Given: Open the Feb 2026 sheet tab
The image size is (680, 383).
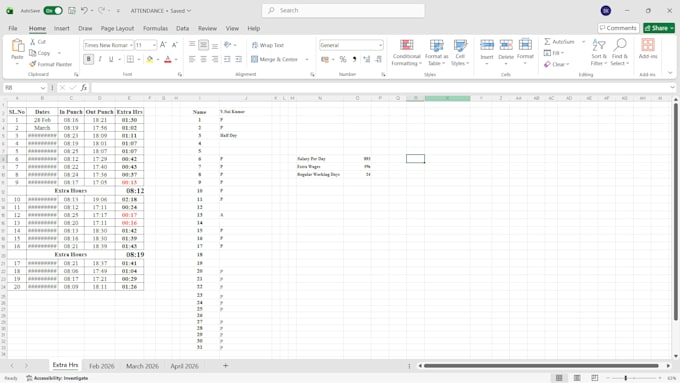Looking at the screenshot, I should [x=101, y=366].
